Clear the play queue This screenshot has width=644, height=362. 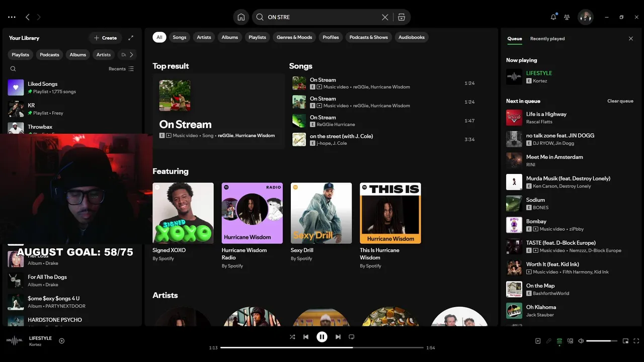tap(620, 101)
